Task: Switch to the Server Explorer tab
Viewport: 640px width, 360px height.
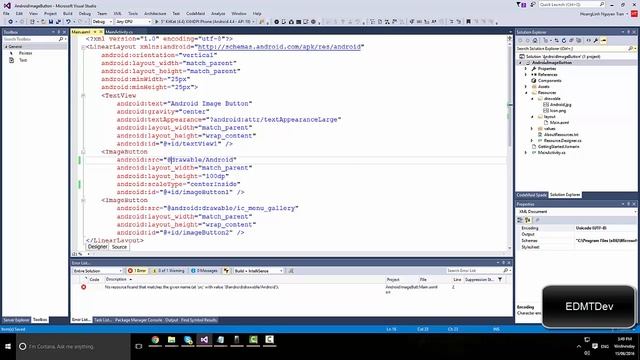Action: [x=16, y=320]
